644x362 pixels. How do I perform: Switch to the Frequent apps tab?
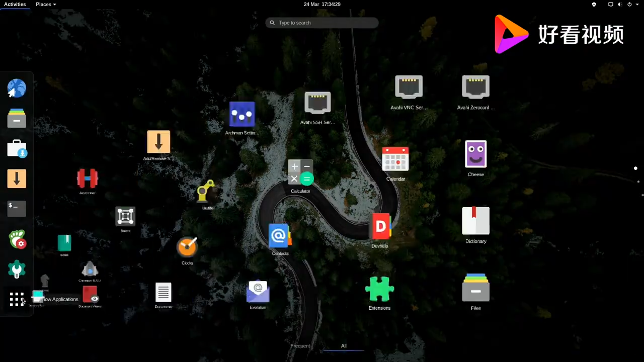[x=300, y=346]
